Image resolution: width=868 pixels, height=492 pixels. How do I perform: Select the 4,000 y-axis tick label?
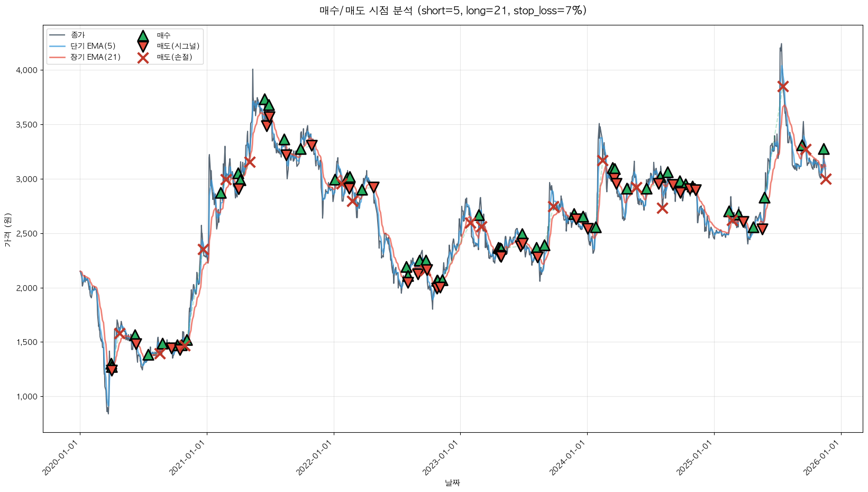26,70
